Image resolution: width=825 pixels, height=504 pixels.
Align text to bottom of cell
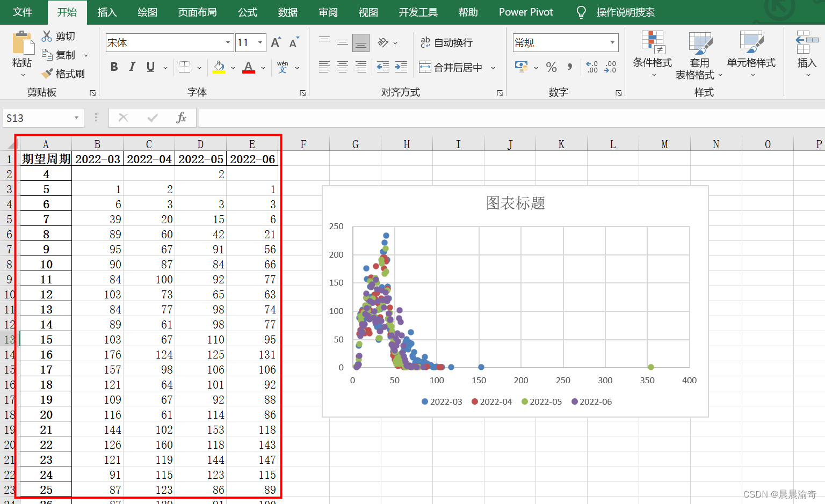click(361, 43)
